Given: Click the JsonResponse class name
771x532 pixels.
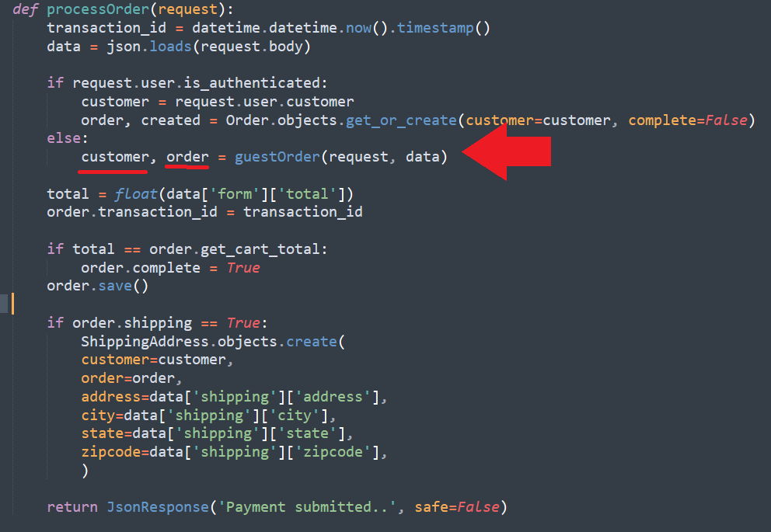Looking at the screenshot, I should coord(158,507).
